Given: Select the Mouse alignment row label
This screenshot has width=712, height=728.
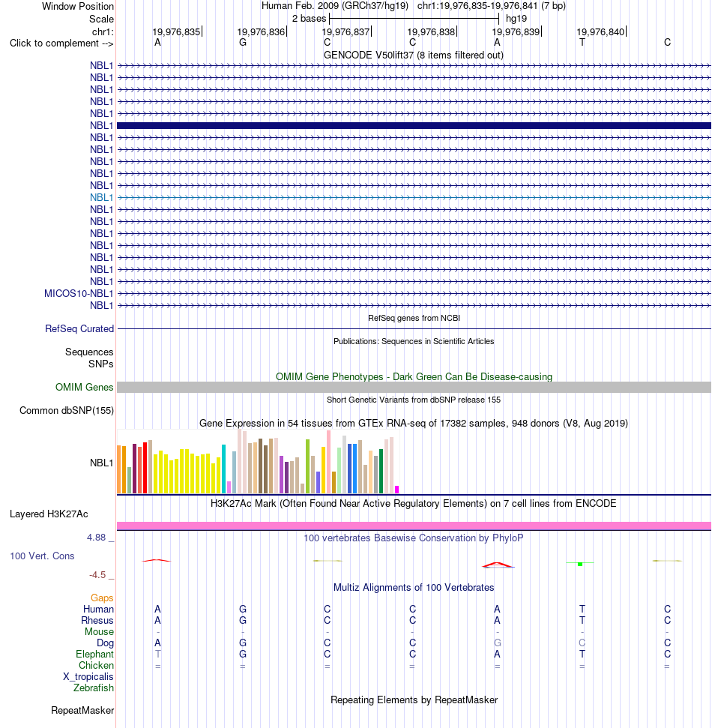Looking at the screenshot, I should 99,631.
